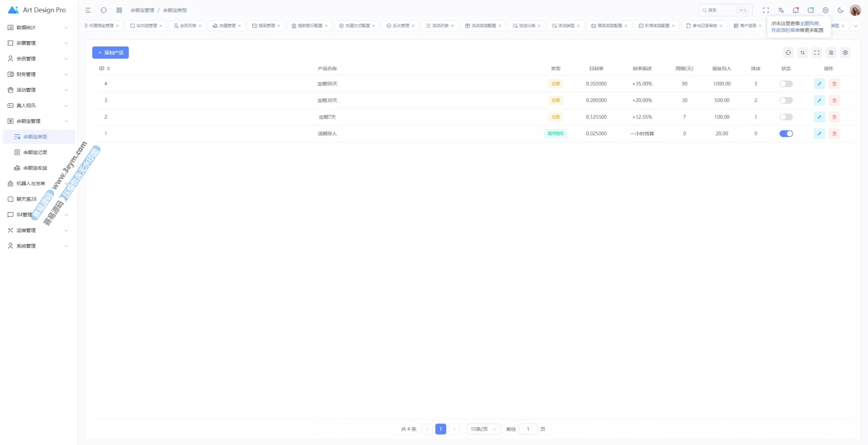This screenshot has width=868, height=445.
Task: Open the 10条/页 page size dropdown
Action: coord(483,429)
